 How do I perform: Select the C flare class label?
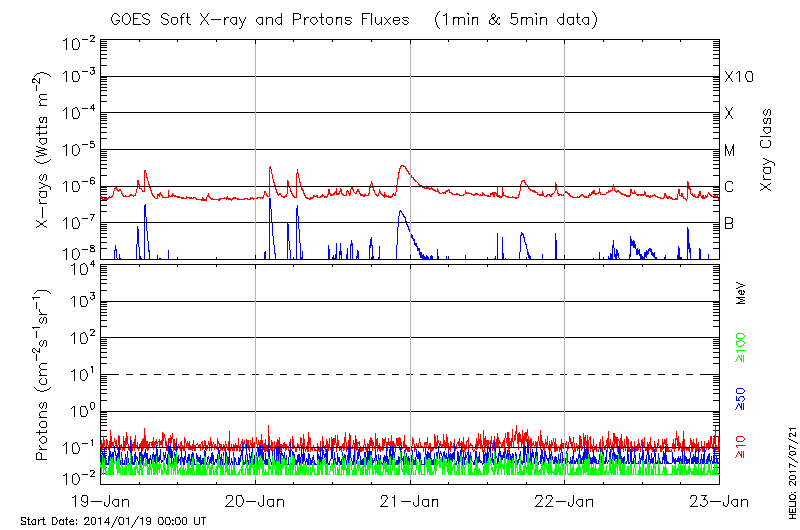(729, 187)
